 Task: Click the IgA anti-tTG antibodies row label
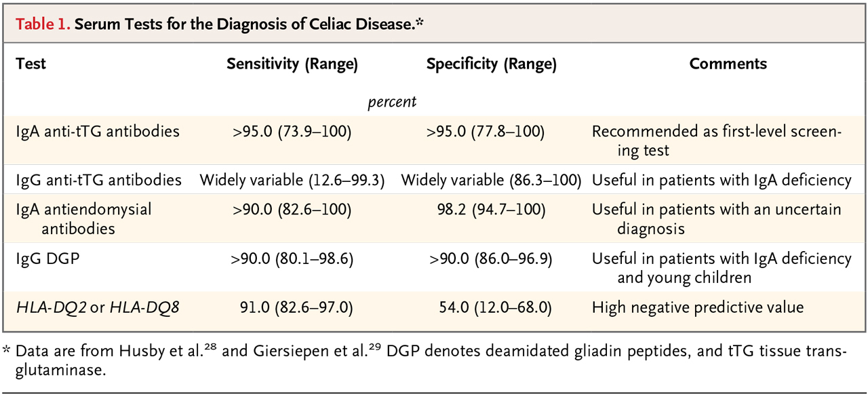[98, 131]
